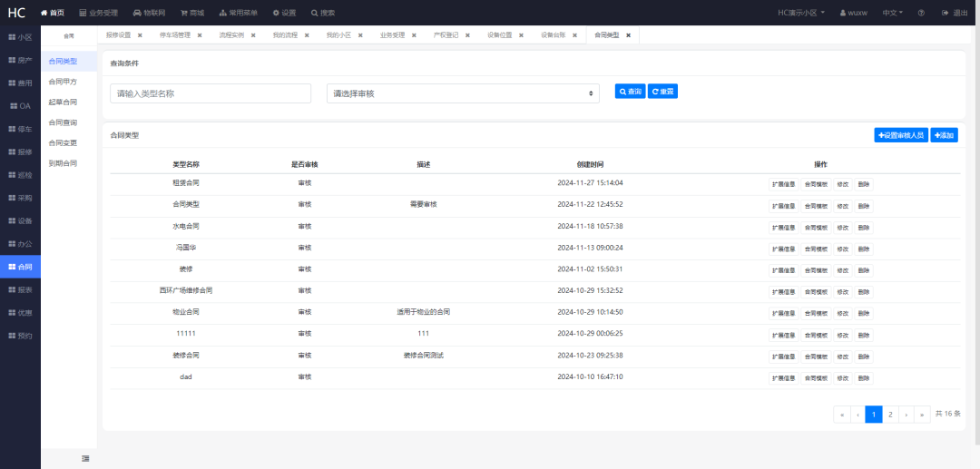Image resolution: width=980 pixels, height=469 pixels.
Task: Open the 报表 module in left sidebar
Action: (20, 289)
